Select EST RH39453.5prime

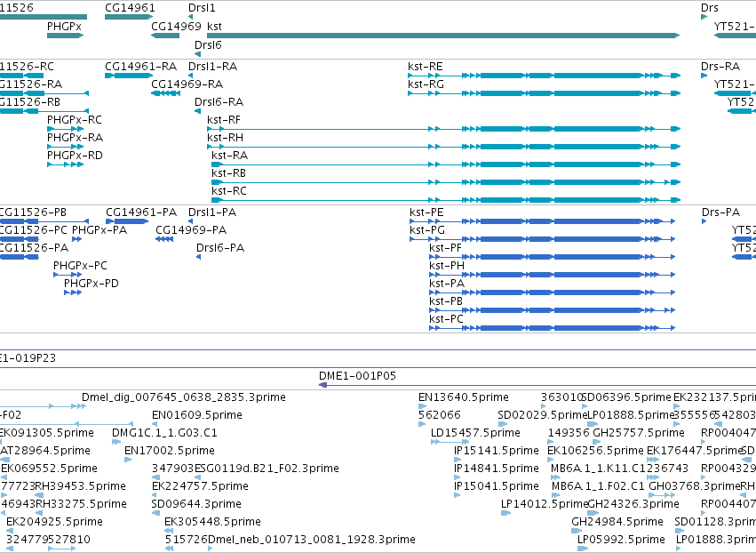point(39,495)
